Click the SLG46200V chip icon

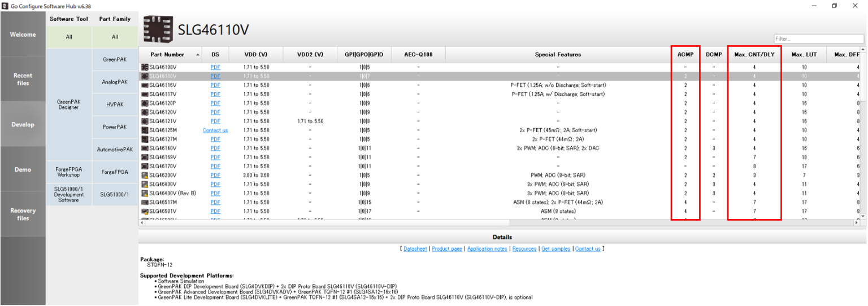pyautogui.click(x=145, y=176)
